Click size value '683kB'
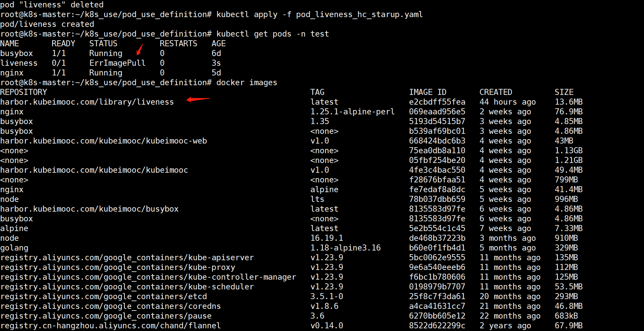Image resolution: width=644 pixels, height=331 pixels. click(x=566, y=316)
